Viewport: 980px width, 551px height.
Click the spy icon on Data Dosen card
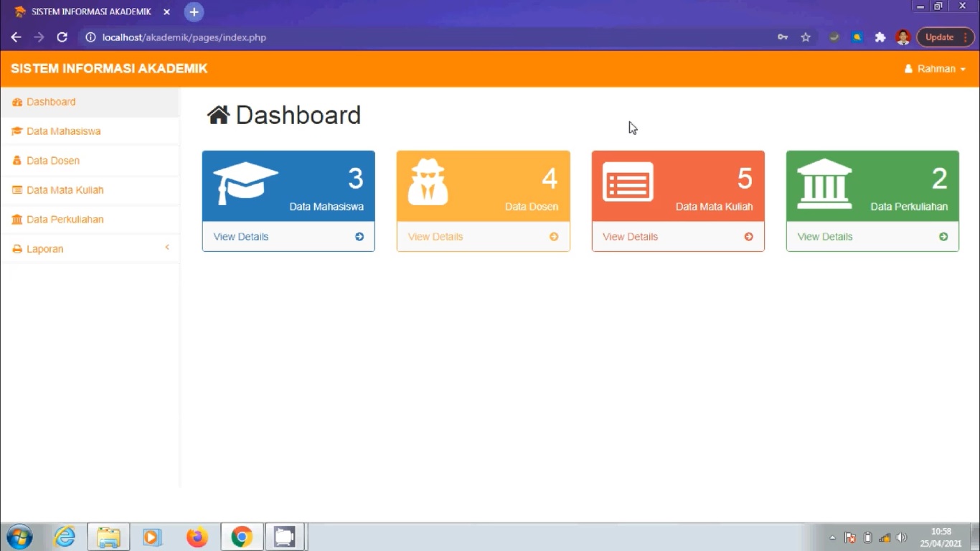tap(428, 182)
